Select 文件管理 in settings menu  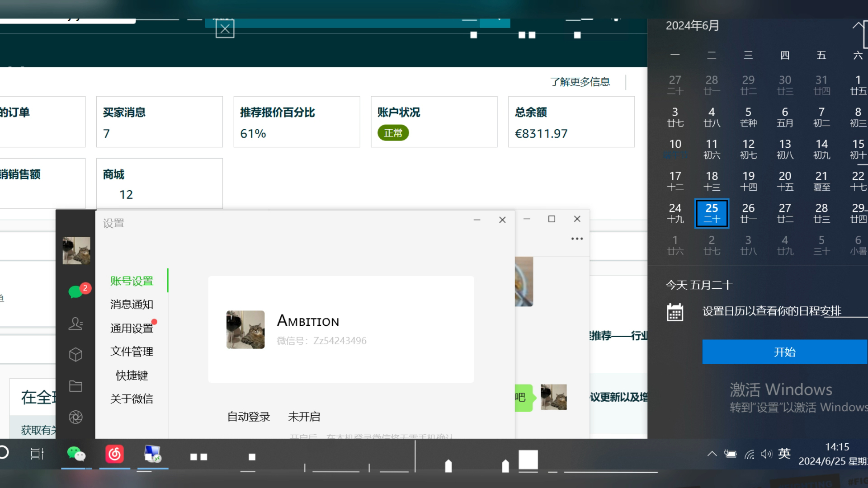[132, 352]
